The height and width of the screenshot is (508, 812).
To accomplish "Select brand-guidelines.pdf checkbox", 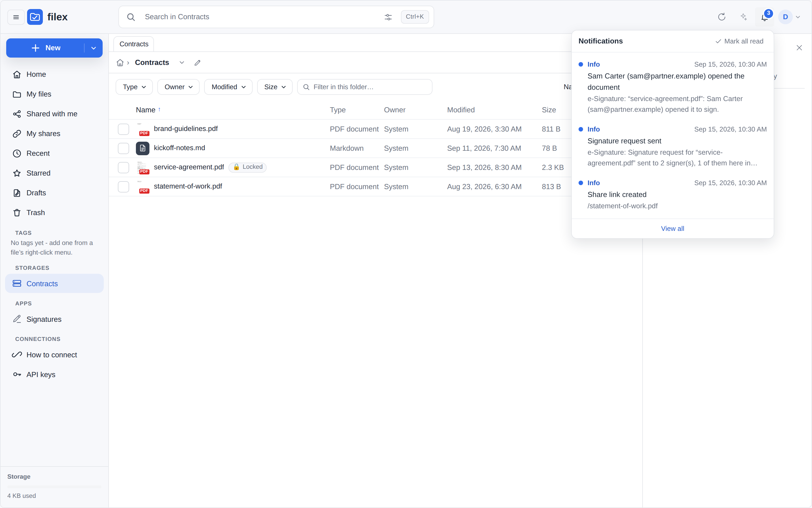I will (123, 129).
